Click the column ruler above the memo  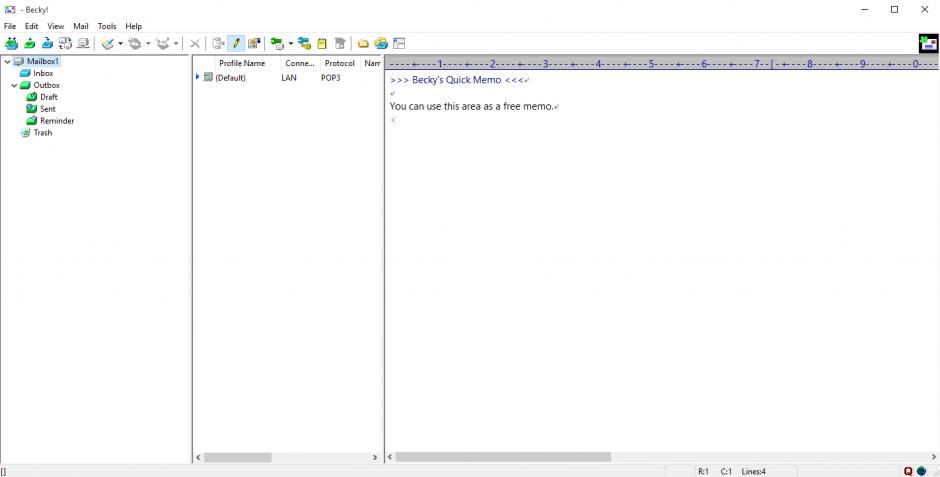pyautogui.click(x=662, y=63)
